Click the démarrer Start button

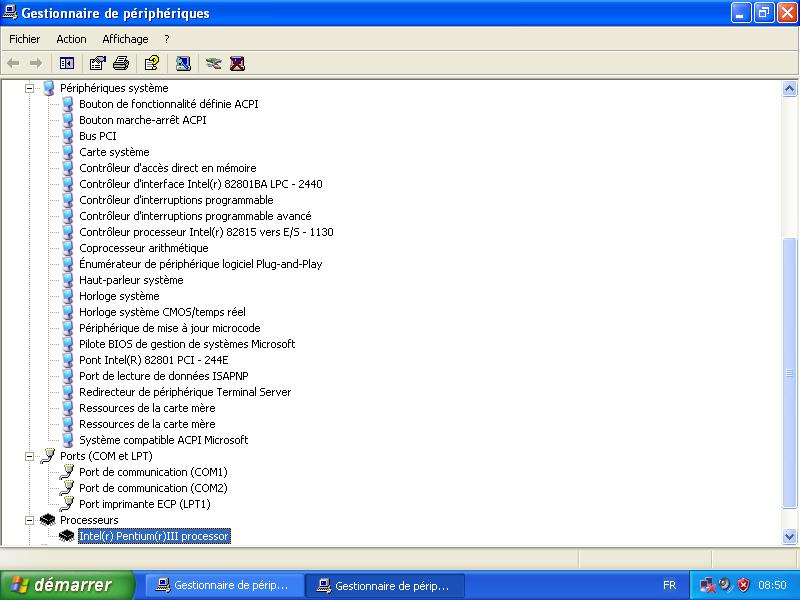(66, 585)
